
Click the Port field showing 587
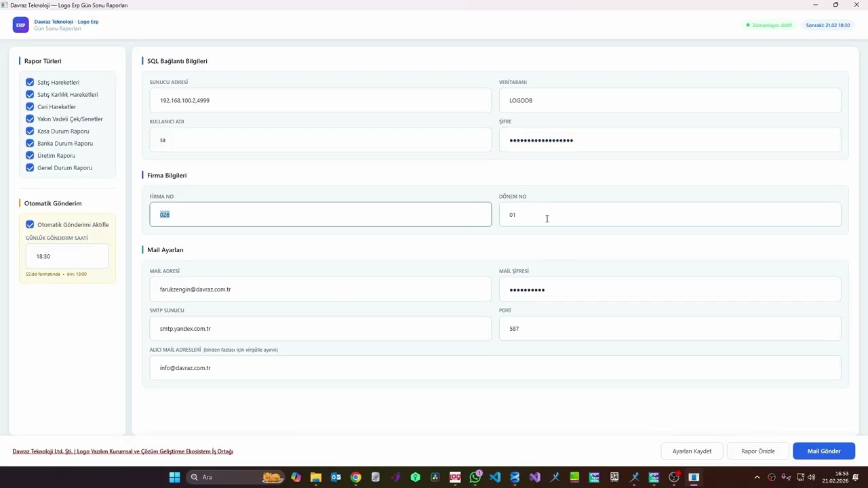tap(670, 329)
